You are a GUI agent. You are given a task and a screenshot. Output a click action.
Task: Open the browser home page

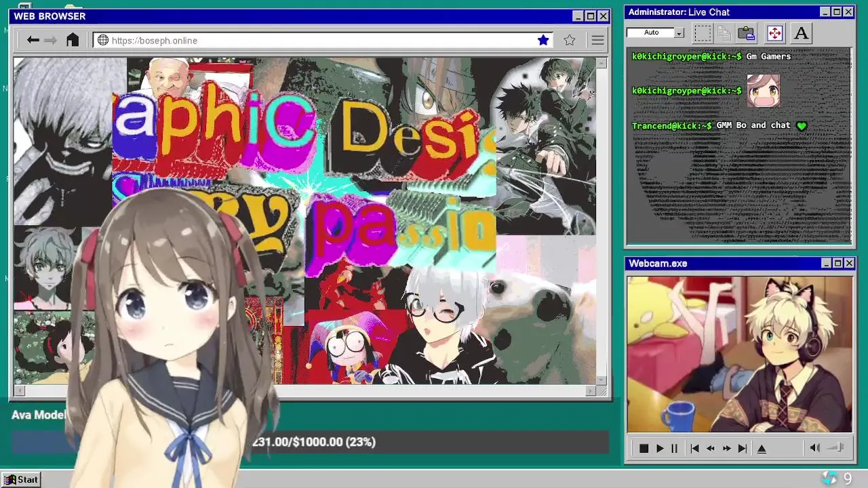pyautogui.click(x=73, y=40)
